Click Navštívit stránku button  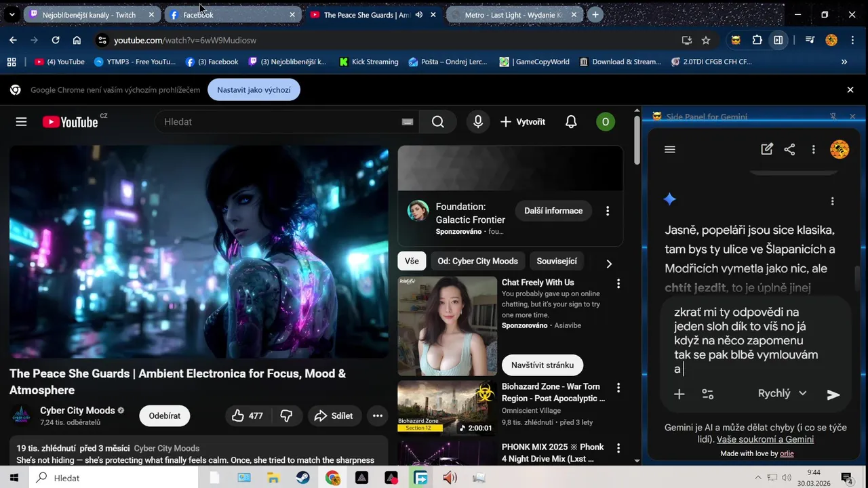[x=542, y=365]
